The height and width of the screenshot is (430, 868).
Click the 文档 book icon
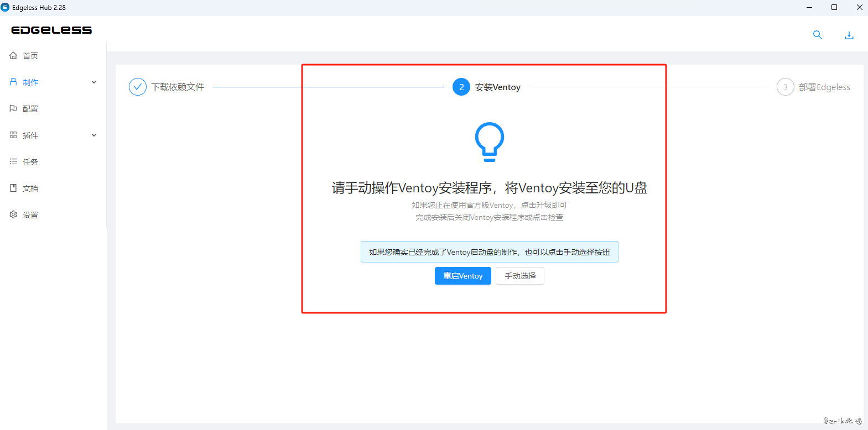[x=13, y=188]
